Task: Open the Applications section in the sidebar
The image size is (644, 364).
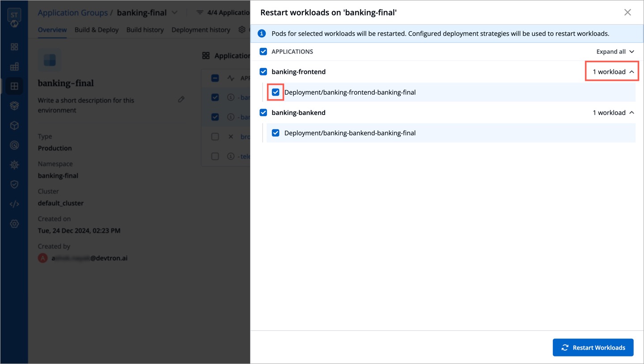Action: tap(14, 47)
